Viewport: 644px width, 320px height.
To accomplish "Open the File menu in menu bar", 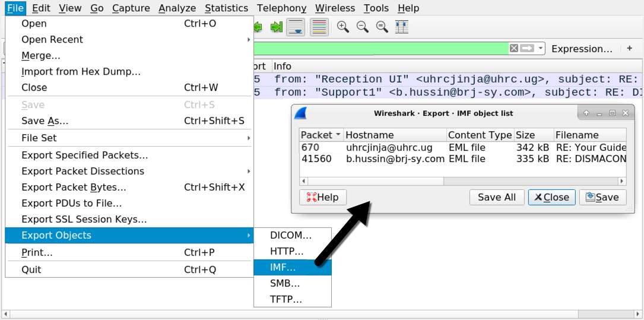I will click(15, 8).
